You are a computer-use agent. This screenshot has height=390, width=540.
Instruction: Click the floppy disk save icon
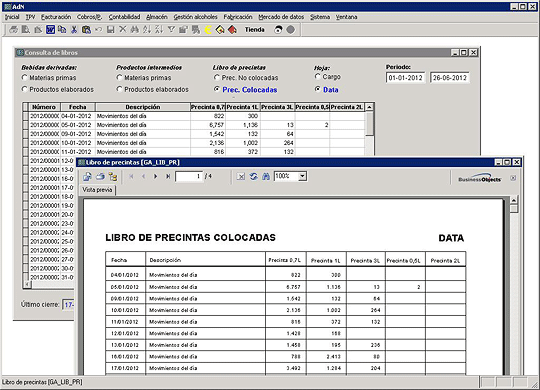[111, 30]
